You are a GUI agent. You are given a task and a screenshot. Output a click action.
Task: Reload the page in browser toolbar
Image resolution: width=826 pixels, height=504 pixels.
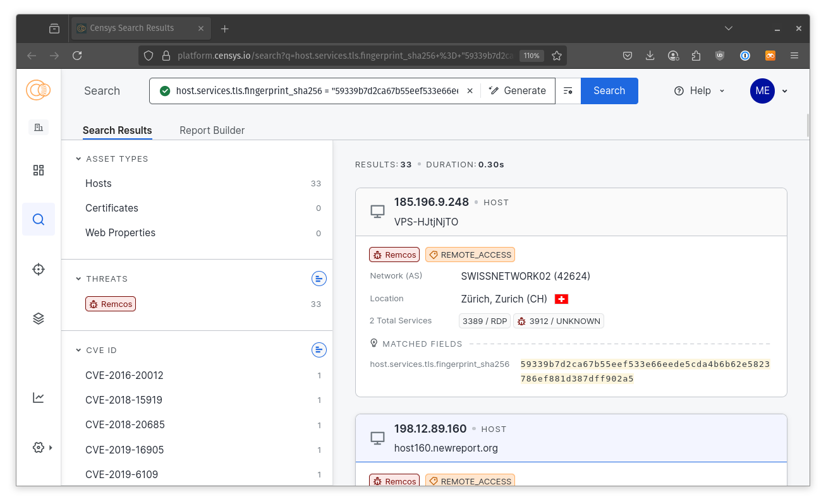pyautogui.click(x=77, y=56)
